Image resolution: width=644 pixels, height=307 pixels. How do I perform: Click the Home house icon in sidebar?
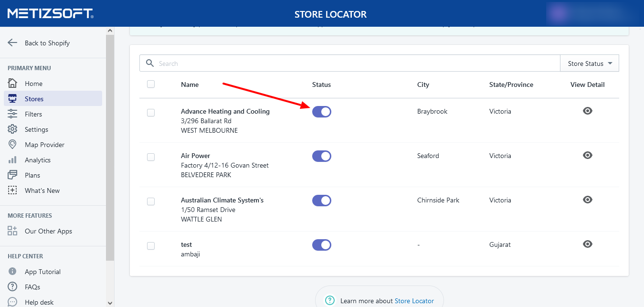12,84
